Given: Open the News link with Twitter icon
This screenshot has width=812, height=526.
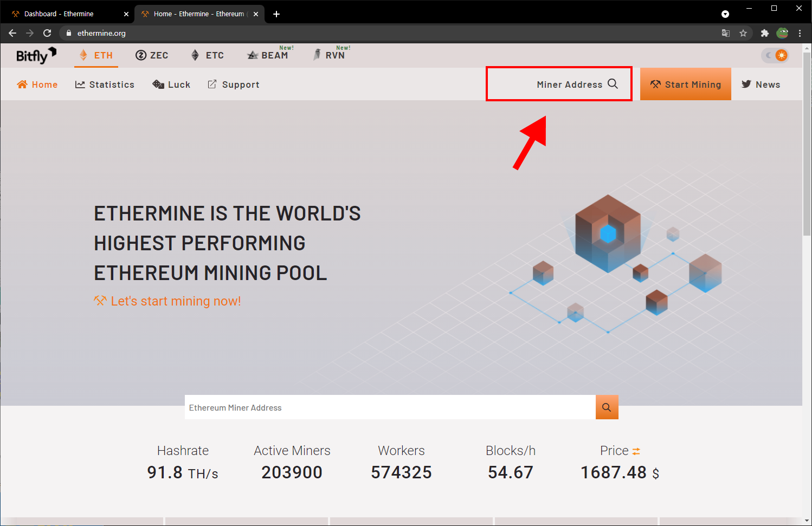Looking at the screenshot, I should click(x=761, y=85).
